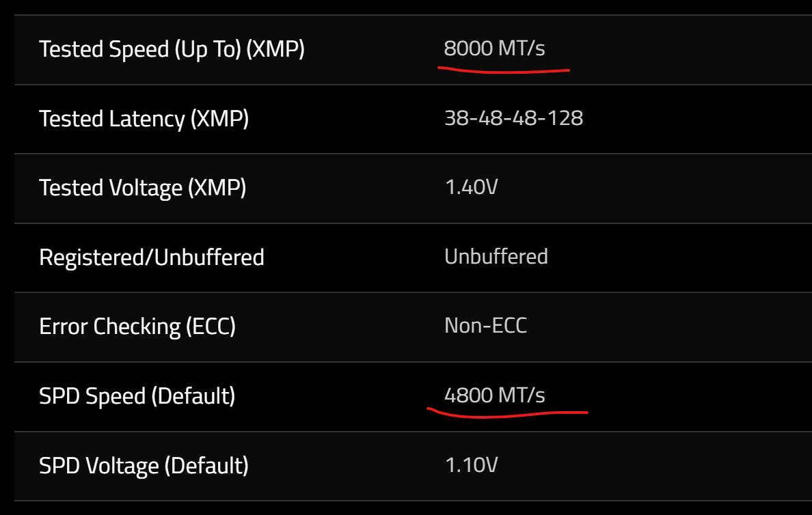Click the "Registered/Unbuffered" row label
Viewport: 812px width, 515px height.
(151, 257)
